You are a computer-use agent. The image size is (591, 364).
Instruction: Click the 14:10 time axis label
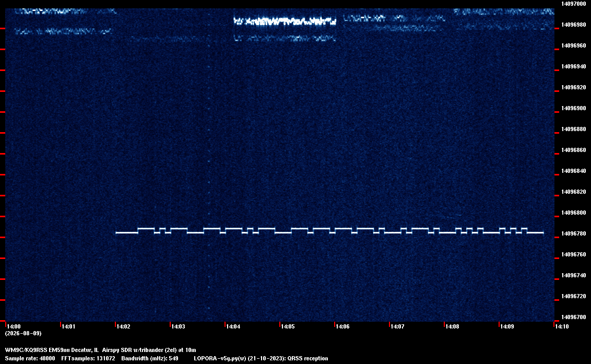[x=562, y=326]
